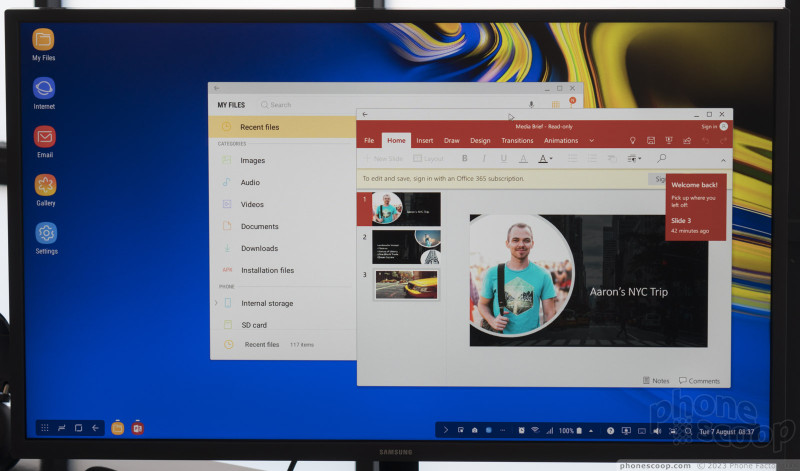Viewport: 800px width, 471px height.
Task: Click the Wi-Fi status icon in taskbar
Action: (535, 431)
